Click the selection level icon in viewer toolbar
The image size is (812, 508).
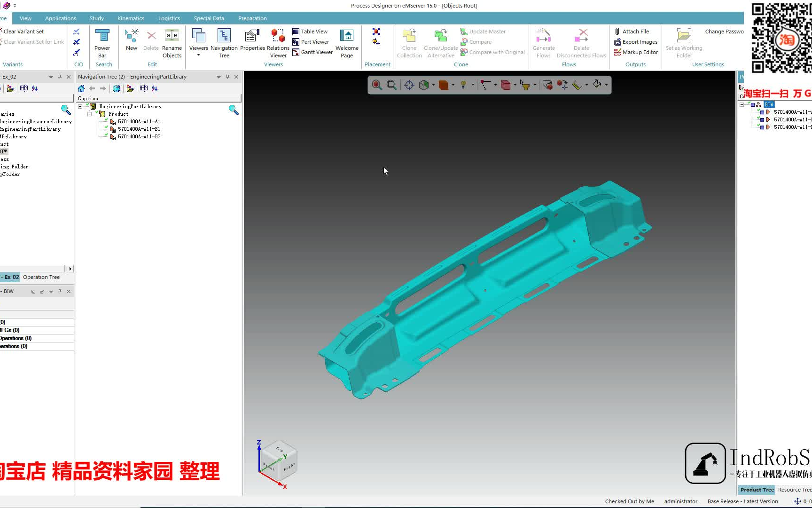[x=485, y=85]
